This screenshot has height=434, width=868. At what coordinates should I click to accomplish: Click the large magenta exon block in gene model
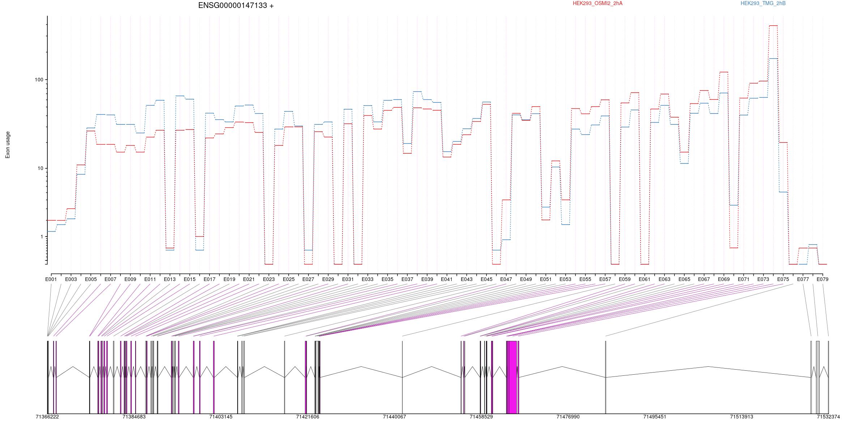click(512, 377)
